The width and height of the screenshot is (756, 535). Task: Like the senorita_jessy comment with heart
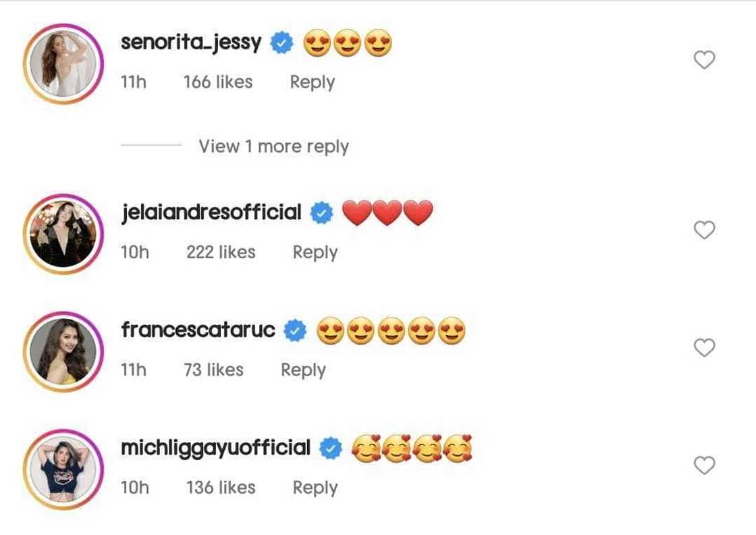704,61
